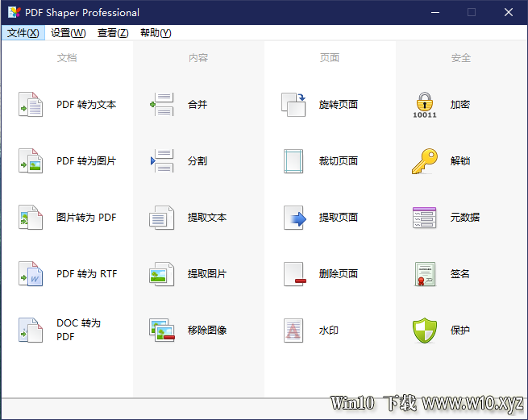The image size is (528, 420).
Task: Start 元数据 from its text label
Action: [x=465, y=217]
